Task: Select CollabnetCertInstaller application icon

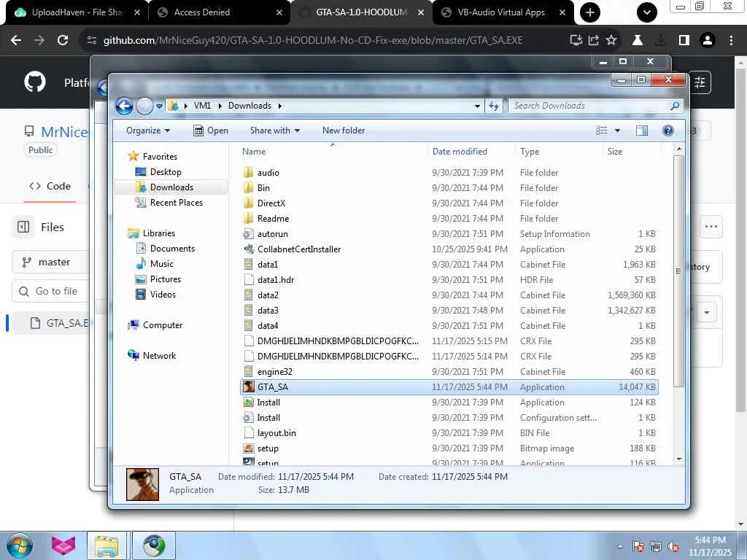Action: pos(248,249)
